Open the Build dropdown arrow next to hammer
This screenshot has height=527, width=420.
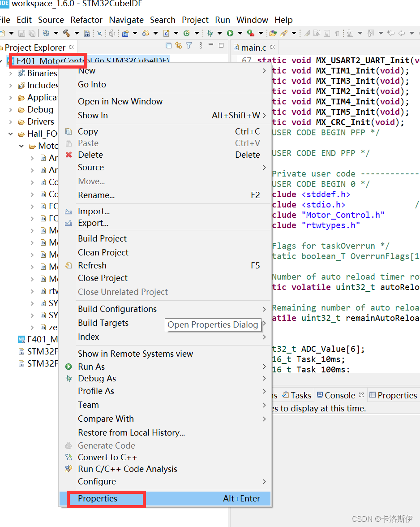pos(77,33)
